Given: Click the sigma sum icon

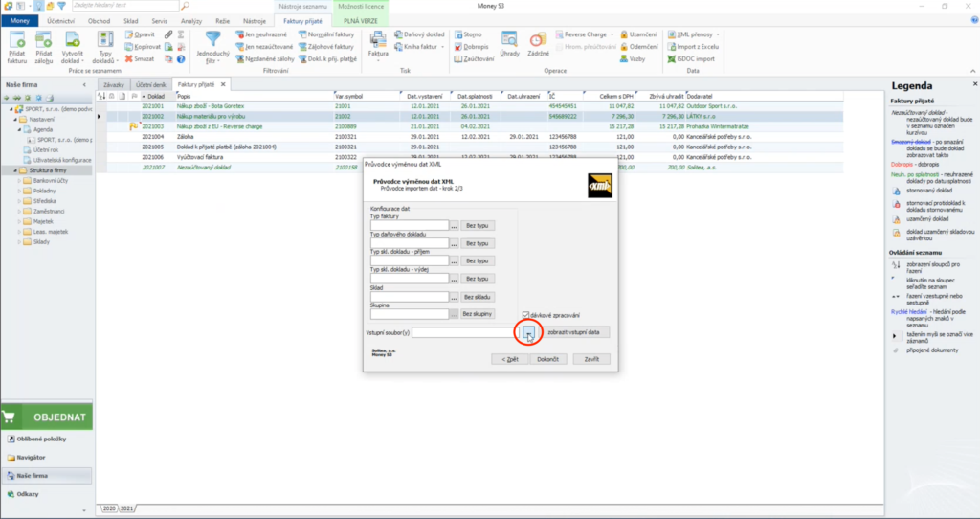Looking at the screenshot, I should click(181, 35).
